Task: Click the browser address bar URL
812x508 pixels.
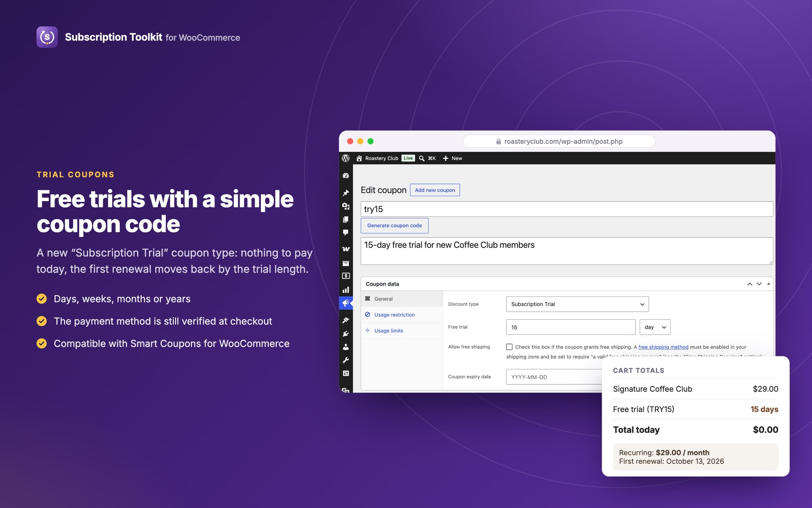Action: tap(559, 141)
